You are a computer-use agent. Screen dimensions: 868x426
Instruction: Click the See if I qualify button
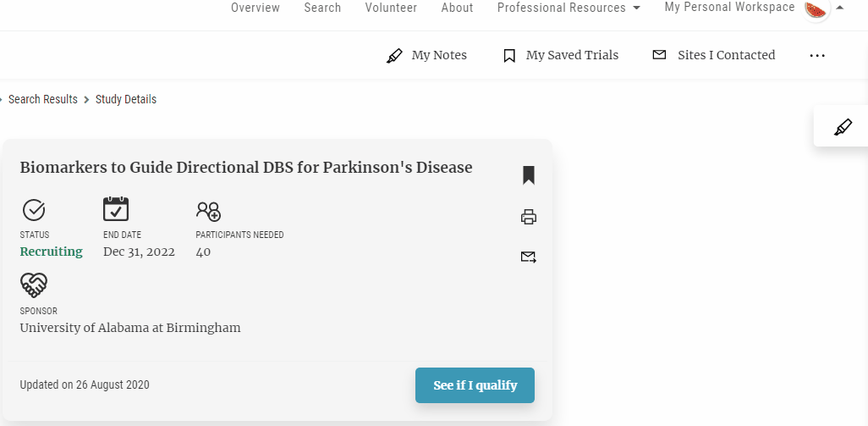point(475,385)
